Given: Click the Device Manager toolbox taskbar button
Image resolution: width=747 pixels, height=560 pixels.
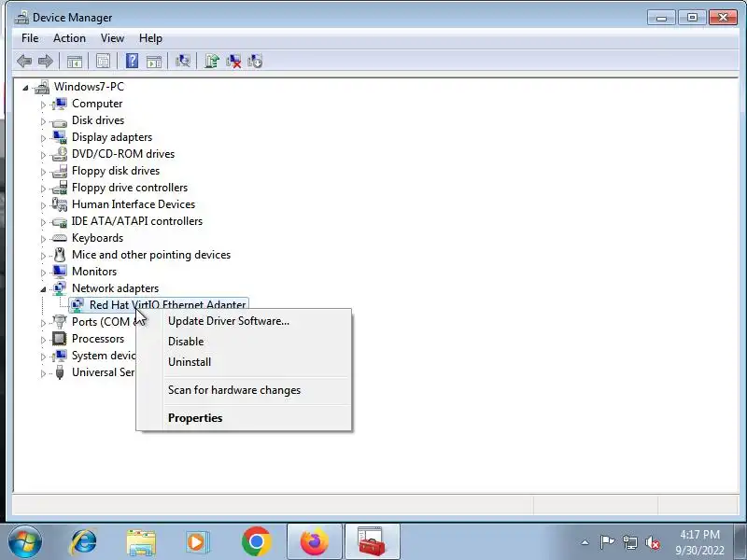Looking at the screenshot, I should (372, 542).
